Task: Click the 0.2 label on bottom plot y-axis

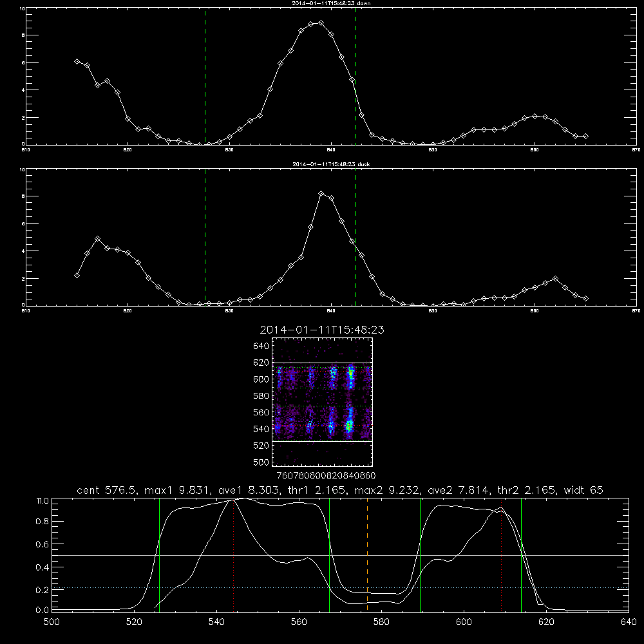Action: [43, 590]
